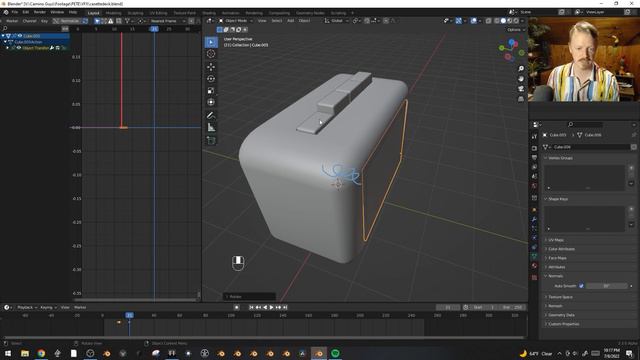Open the timeline Keying popover
This screenshot has width=640, height=360.
pos(48,307)
